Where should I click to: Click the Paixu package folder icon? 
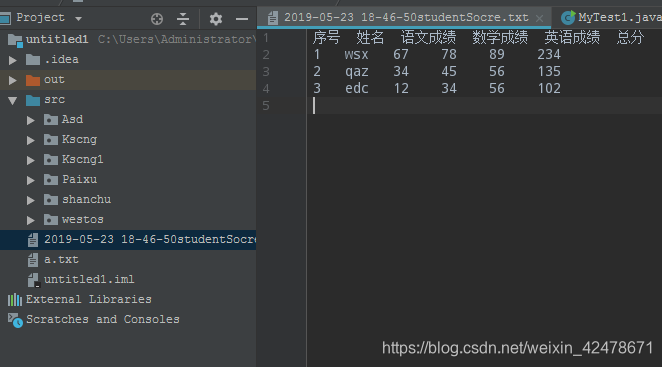pyautogui.click(x=51, y=180)
